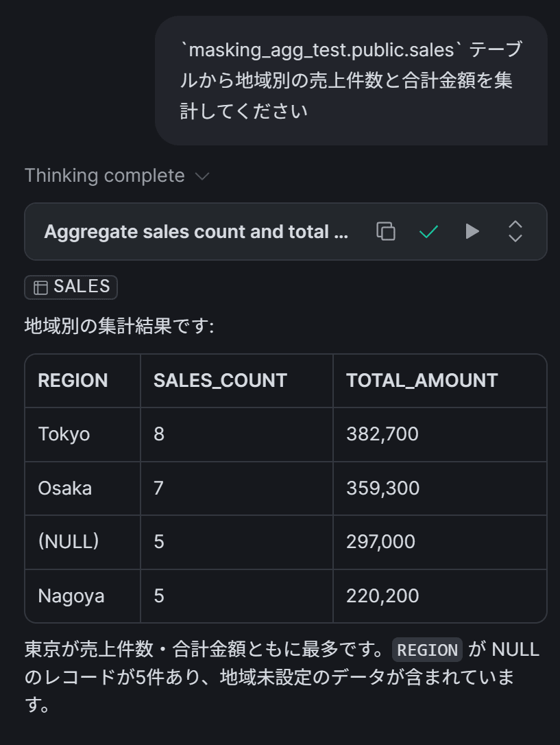This screenshot has width=560, height=745.
Task: Expand the query block with up-down chevrons
Action: 515,231
